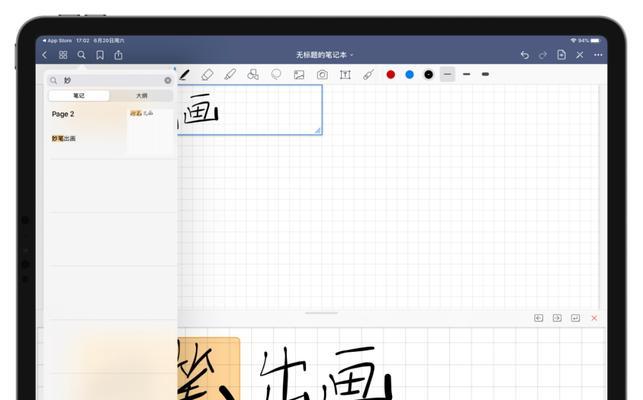This screenshot has height=400, width=643.
Task: Open the share and export menu
Action: coord(118,55)
